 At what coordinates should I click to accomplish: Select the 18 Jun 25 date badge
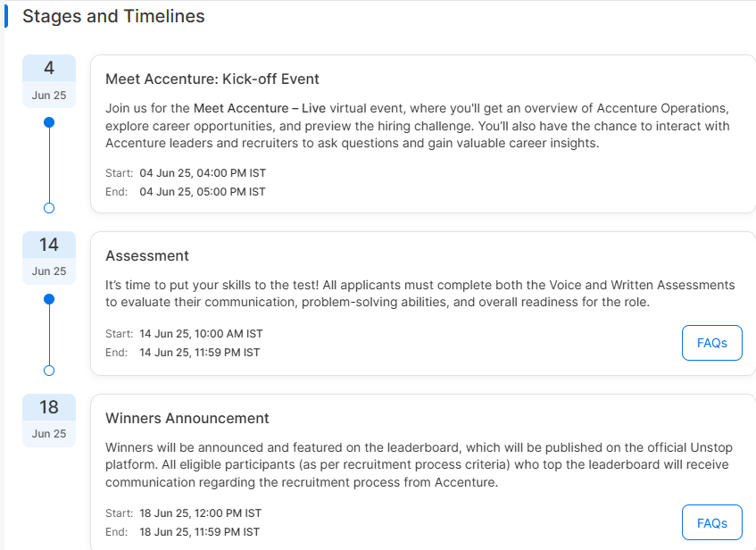pyautogui.click(x=49, y=421)
